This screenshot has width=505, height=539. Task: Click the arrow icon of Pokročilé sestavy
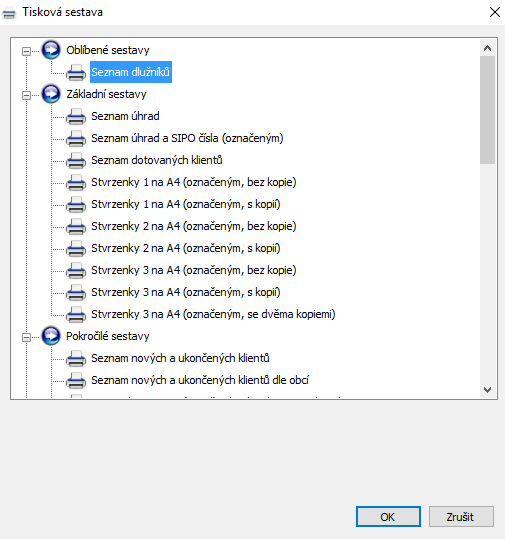51,336
